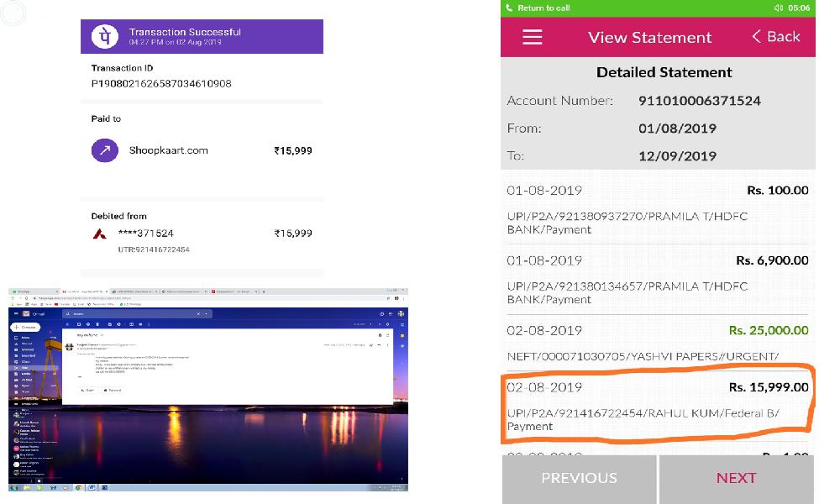Image resolution: width=840 pixels, height=504 pixels.
Task: Tap the speaker icon in the phone status bar
Action: (x=779, y=8)
